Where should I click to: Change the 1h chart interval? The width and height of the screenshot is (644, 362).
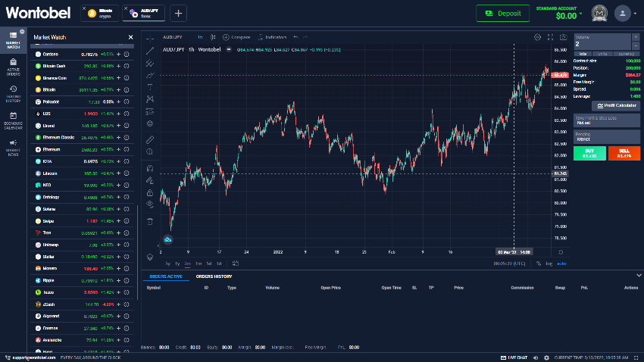point(200,37)
